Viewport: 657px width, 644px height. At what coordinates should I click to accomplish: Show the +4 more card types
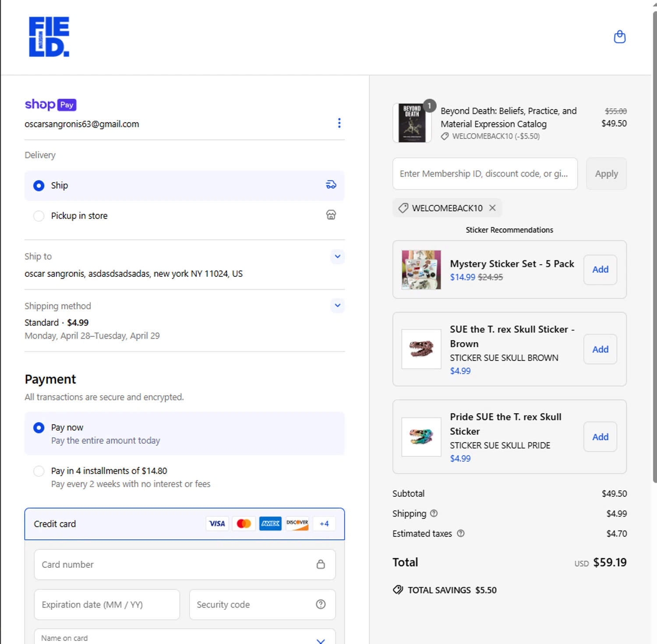[x=324, y=524]
